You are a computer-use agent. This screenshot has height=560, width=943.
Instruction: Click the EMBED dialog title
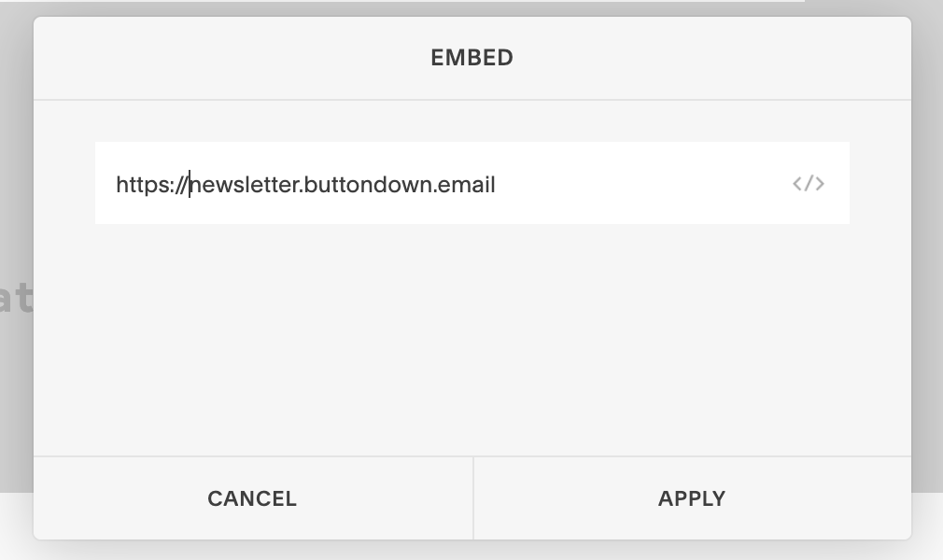pos(472,58)
